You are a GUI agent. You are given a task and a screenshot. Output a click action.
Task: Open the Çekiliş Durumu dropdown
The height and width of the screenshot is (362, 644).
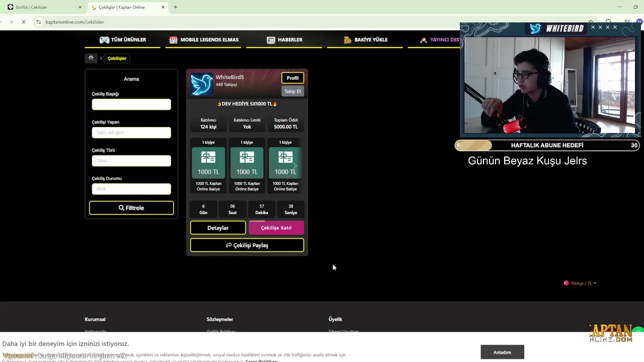[x=131, y=189]
